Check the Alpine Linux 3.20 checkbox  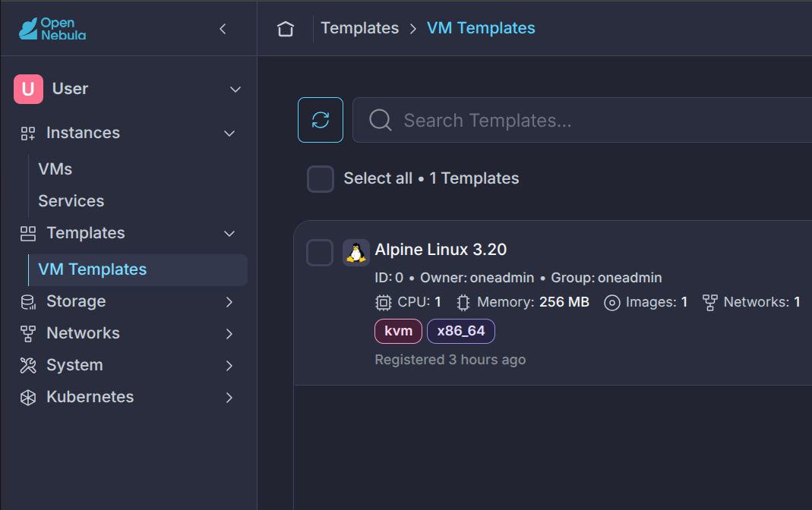click(x=320, y=253)
